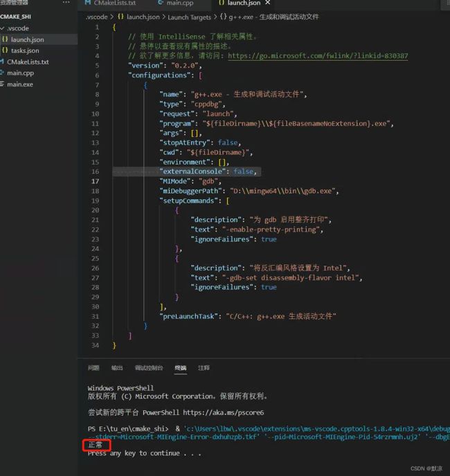Click the "version" 0.2.0 value
450x476 pixels.
pyautogui.click(x=185, y=66)
